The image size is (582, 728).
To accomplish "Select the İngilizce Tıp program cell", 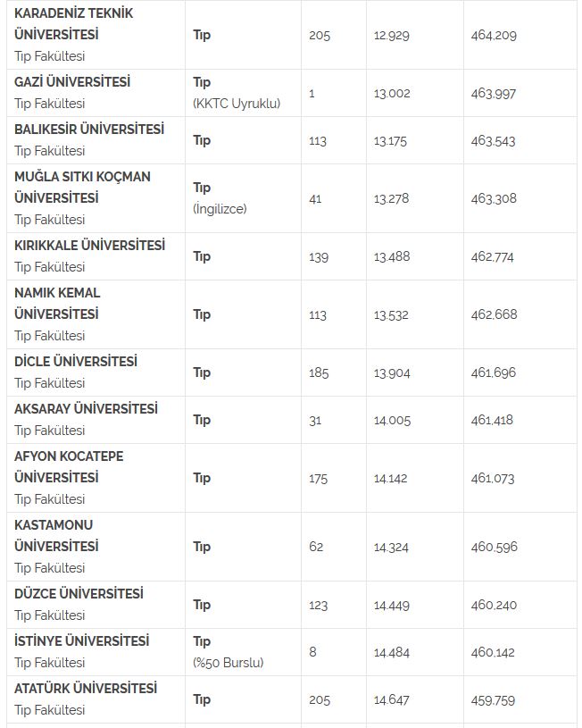I will (220, 198).
